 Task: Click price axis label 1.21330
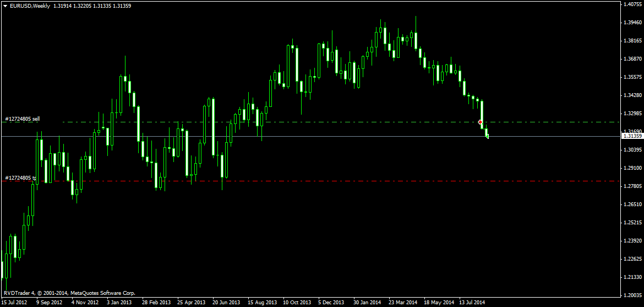(632, 277)
